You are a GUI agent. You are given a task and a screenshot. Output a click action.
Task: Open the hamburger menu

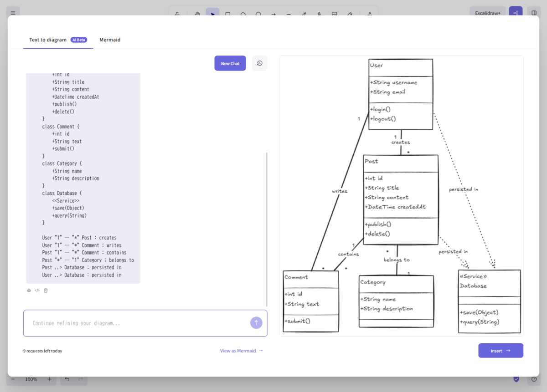coord(13,12)
